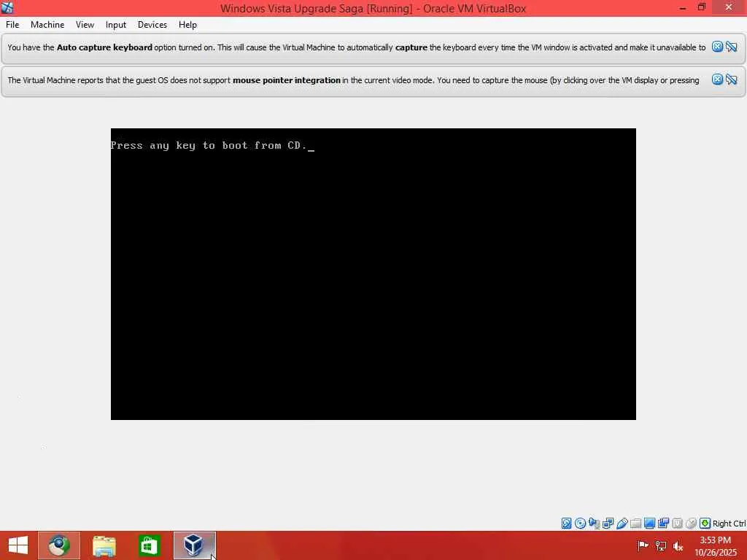Restore down the VirtualBox window

coord(701,7)
